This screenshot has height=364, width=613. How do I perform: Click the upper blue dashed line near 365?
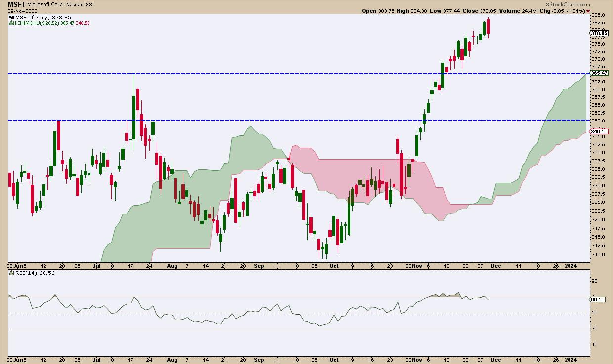click(297, 74)
